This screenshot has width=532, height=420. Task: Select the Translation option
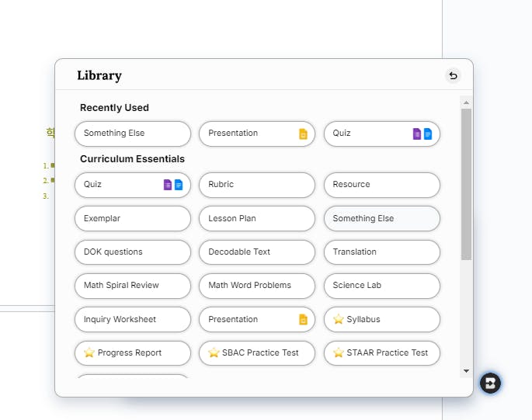[381, 252]
